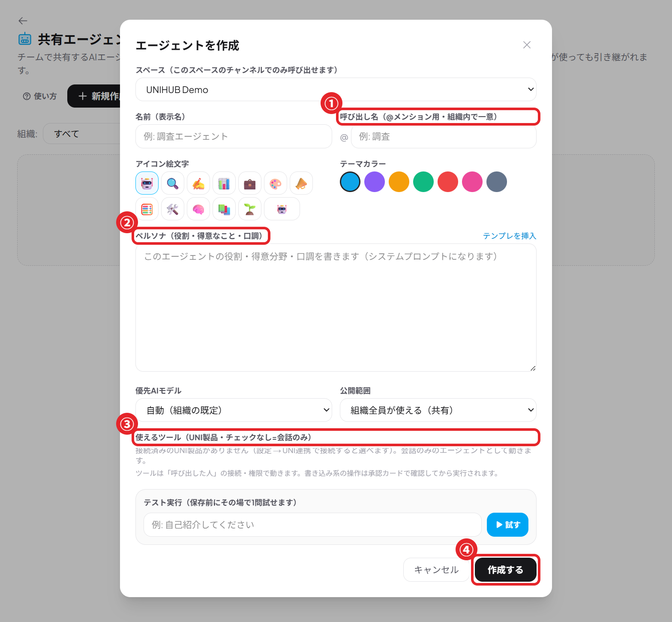Click the 優先AIモデル label

[159, 391]
